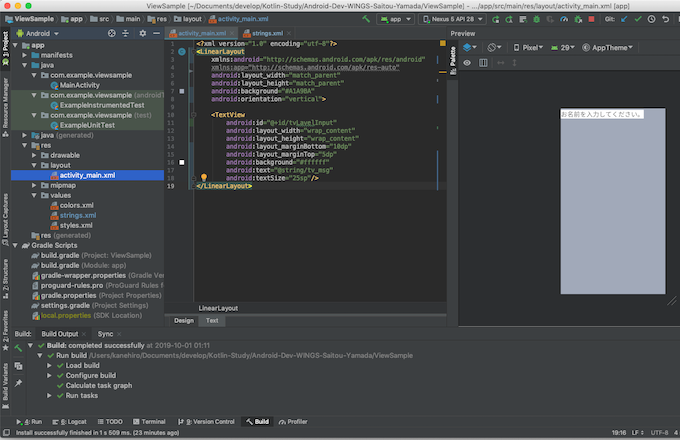Screen dimensions: 680x440
Task: Click the gray-blue color swatch in gutter line 7
Action: [x=182, y=91]
